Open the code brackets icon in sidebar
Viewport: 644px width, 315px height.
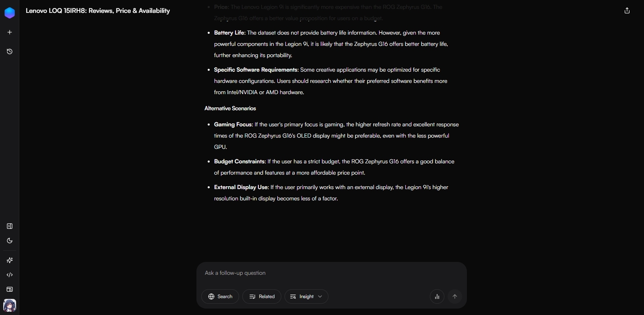tap(10, 275)
